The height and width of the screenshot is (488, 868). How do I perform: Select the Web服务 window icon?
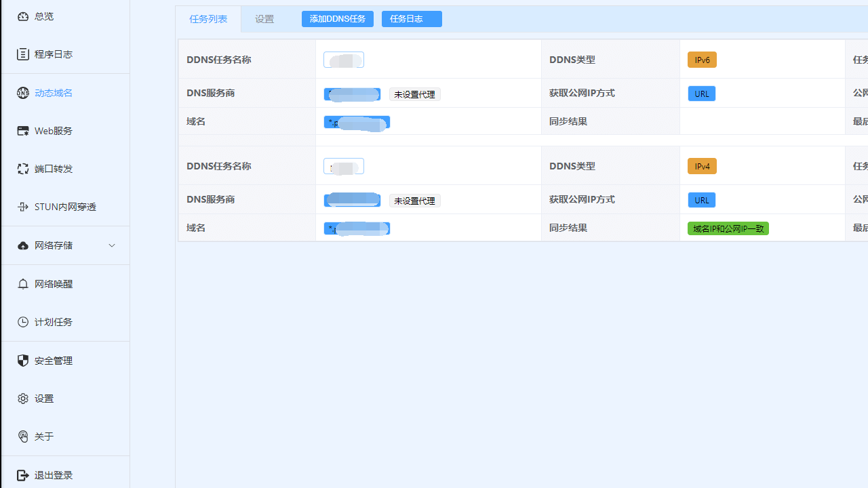click(x=23, y=131)
